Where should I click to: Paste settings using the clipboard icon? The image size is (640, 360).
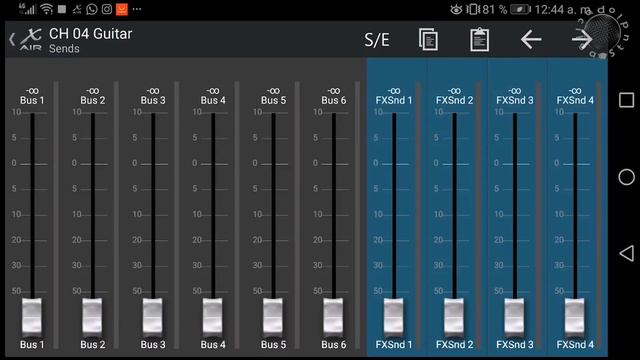click(479, 40)
